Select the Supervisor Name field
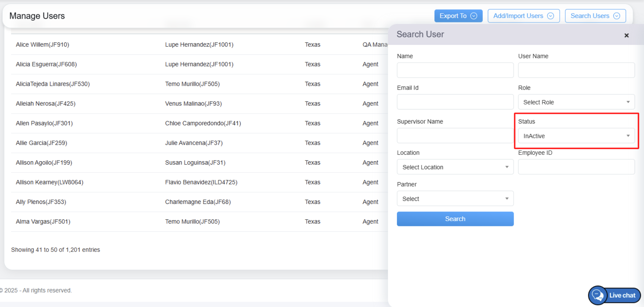Image resolution: width=644 pixels, height=307 pixels. [455, 136]
